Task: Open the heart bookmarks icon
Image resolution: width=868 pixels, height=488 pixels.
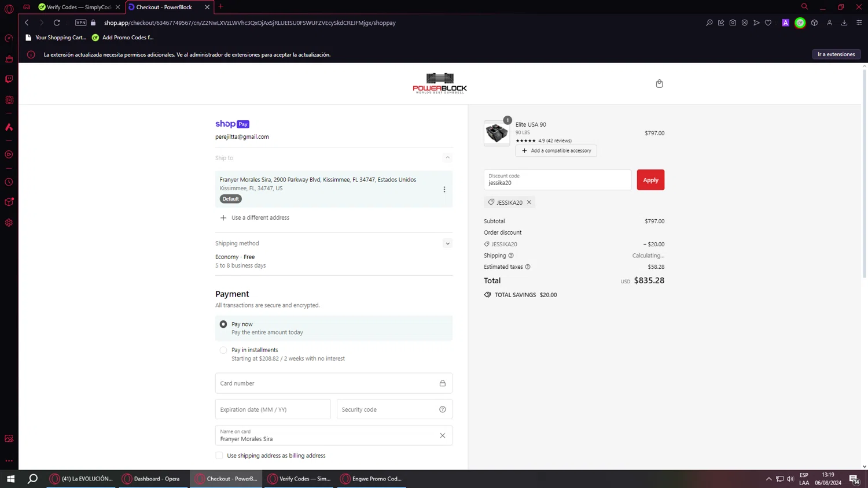Action: tap(768, 23)
